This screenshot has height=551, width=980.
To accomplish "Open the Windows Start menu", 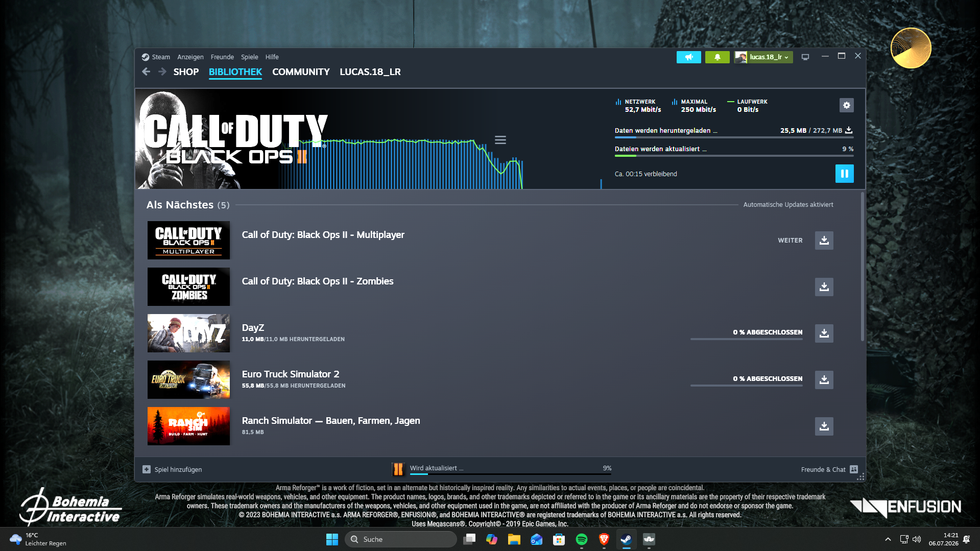I will pos(332,539).
